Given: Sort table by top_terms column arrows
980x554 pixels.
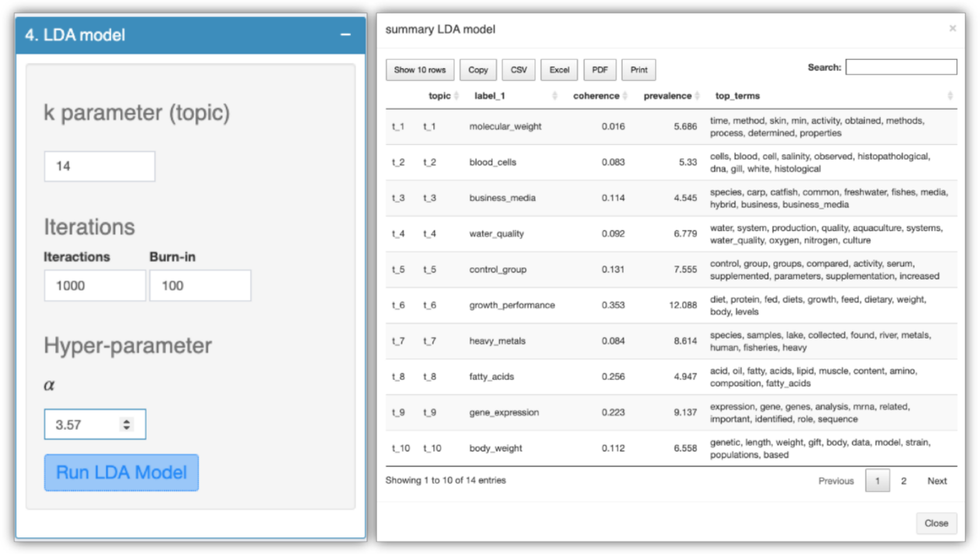Looking at the screenshot, I should point(950,96).
